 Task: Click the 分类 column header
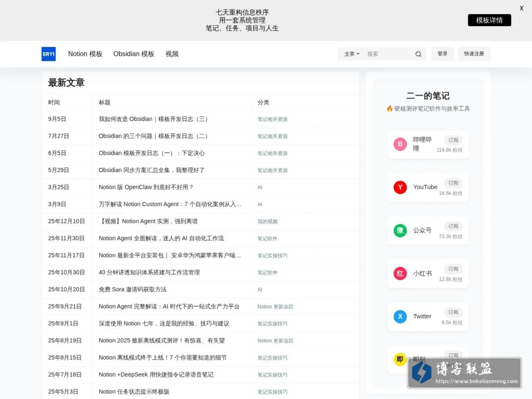coord(263,102)
